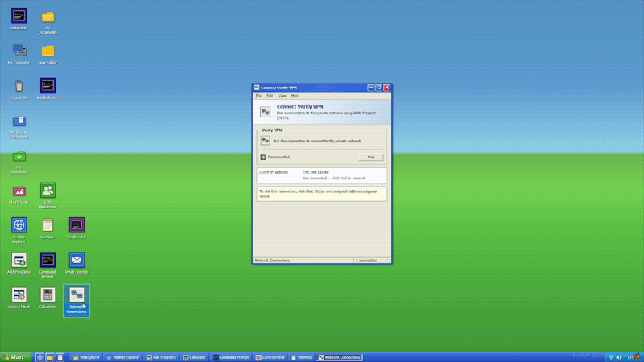644x362 pixels.
Task: Click 'Network Connections' in the status bar
Action: click(x=272, y=260)
